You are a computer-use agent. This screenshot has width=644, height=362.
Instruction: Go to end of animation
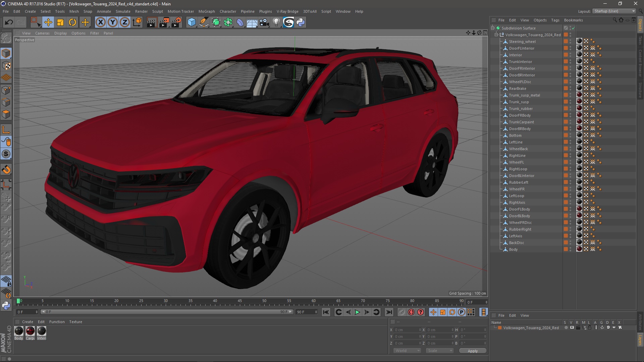click(389, 312)
